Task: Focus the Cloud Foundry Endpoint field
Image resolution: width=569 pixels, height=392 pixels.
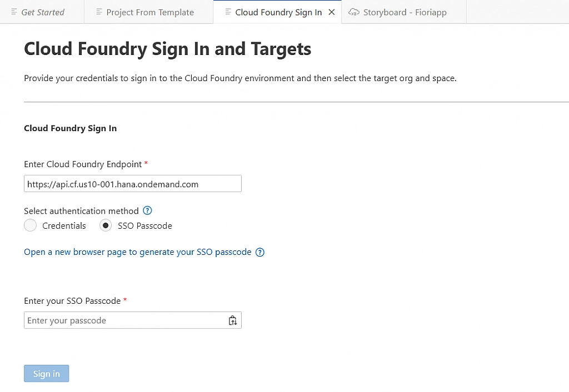Action: pos(132,184)
